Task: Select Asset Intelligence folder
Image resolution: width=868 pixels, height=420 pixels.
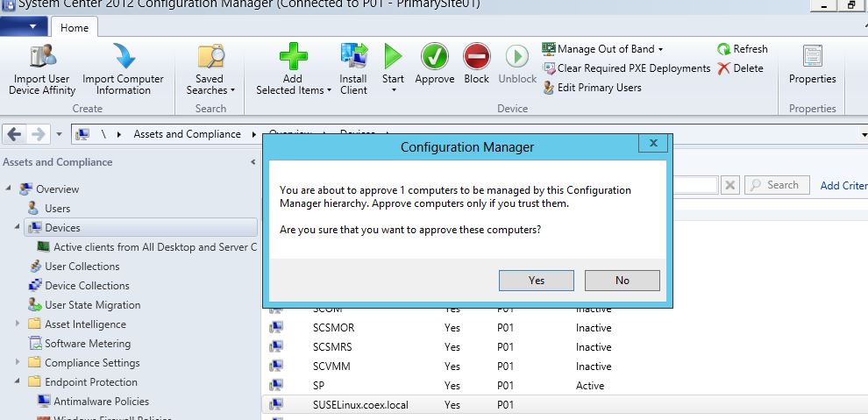Action: (85, 324)
